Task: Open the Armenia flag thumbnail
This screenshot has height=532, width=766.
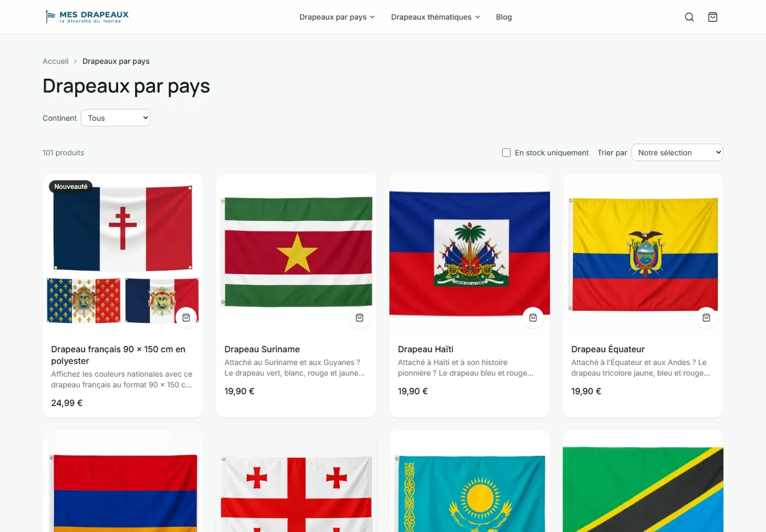Action: coord(123,482)
